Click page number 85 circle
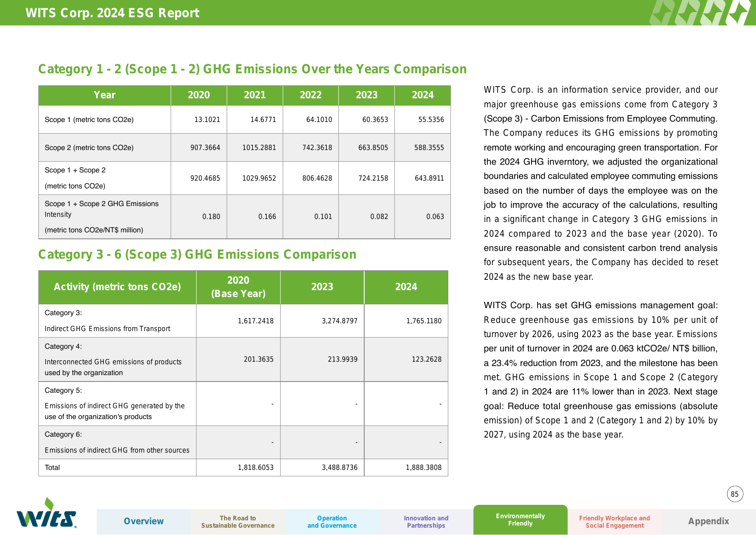This screenshot has height=535, width=756. click(x=735, y=494)
